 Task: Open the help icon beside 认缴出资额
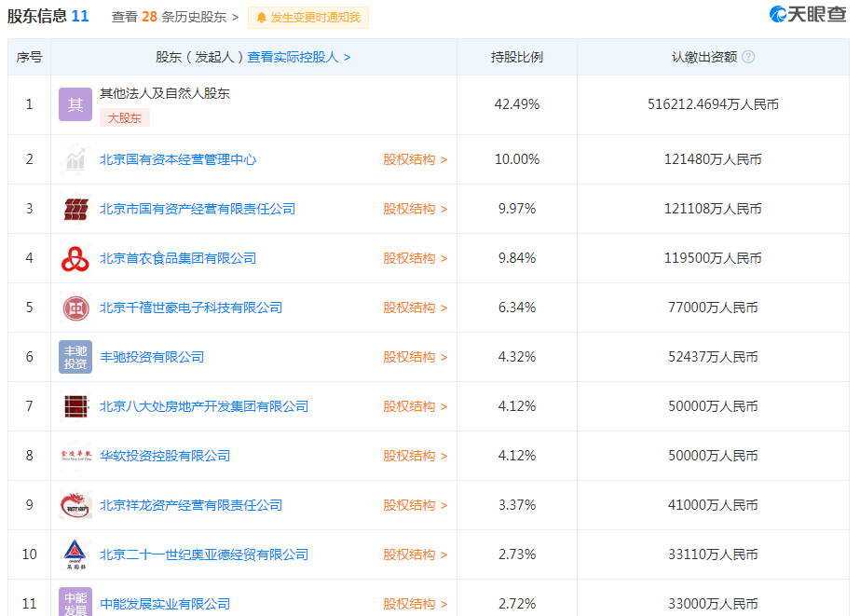tap(750, 56)
